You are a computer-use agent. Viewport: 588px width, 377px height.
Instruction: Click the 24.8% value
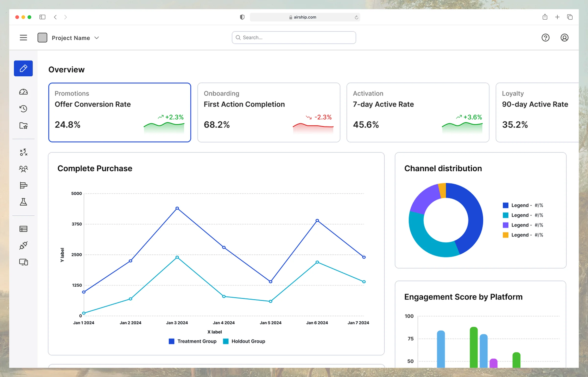(x=67, y=125)
